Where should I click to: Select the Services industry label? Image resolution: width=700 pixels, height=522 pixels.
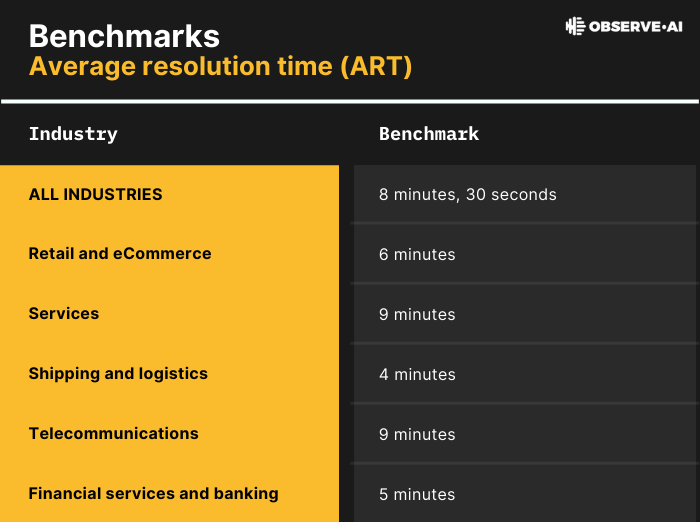point(64,314)
